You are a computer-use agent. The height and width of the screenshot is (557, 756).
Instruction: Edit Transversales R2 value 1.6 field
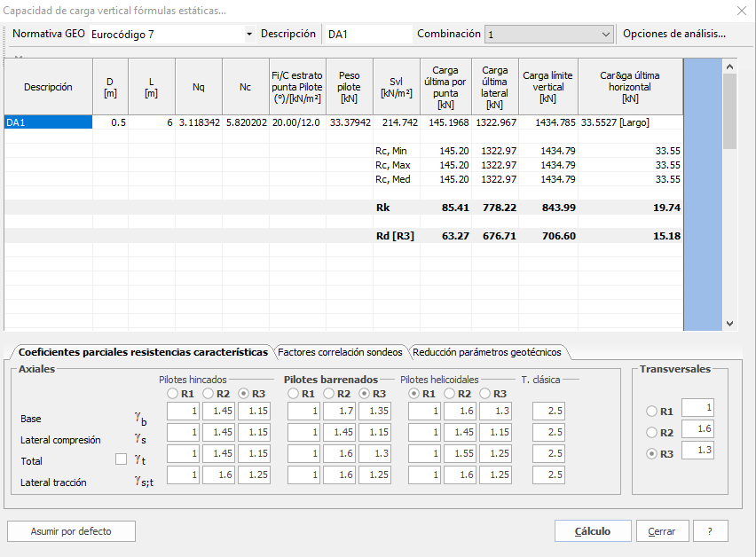click(x=697, y=428)
